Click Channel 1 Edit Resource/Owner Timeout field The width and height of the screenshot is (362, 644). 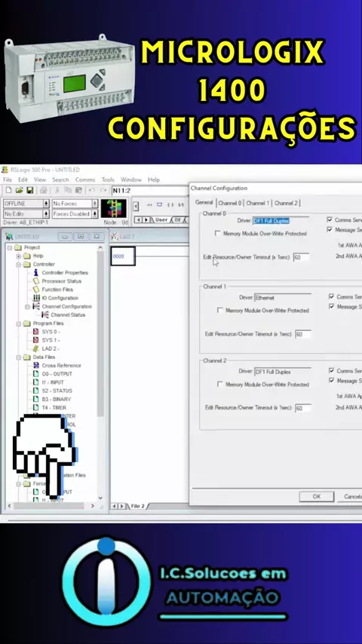[303, 334]
